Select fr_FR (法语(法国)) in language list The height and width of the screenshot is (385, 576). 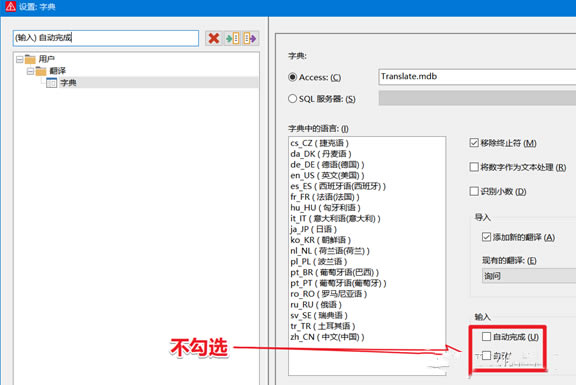[325, 197]
